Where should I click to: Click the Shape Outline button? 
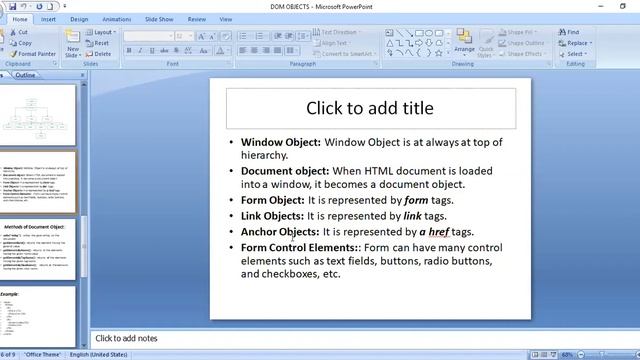[522, 43]
